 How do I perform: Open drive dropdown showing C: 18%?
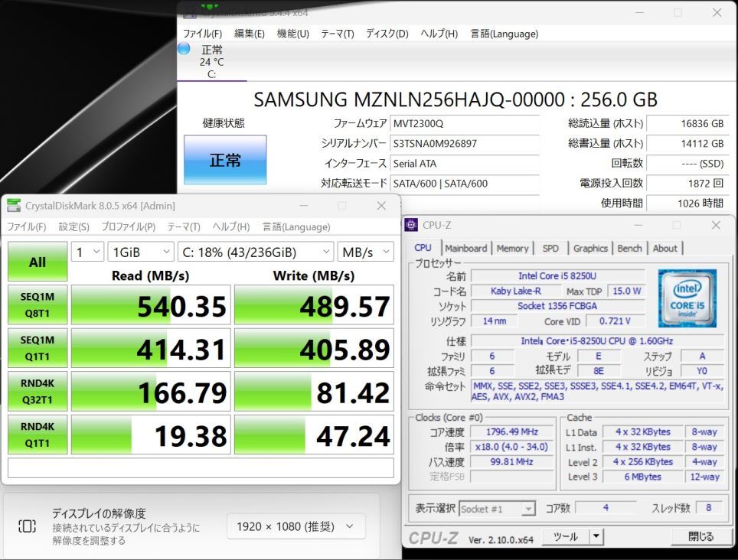[256, 252]
